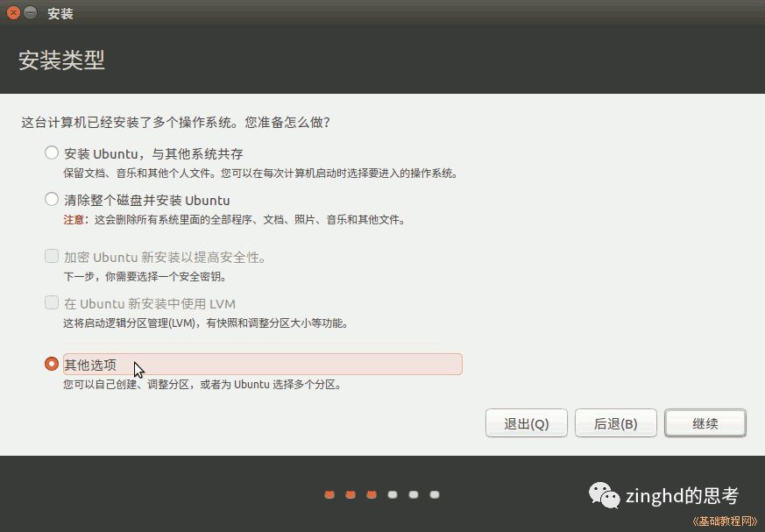Viewport: 765px width, 532px height.
Task: Click the highlighted 其他选项 label
Action: click(x=263, y=364)
